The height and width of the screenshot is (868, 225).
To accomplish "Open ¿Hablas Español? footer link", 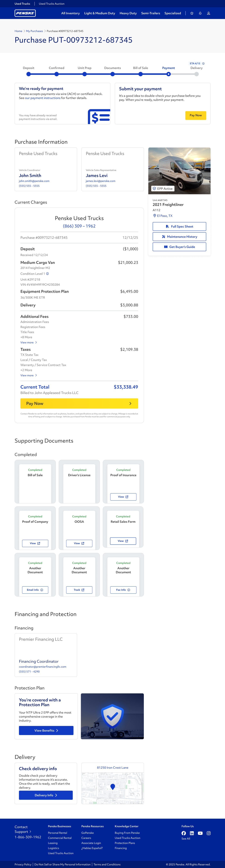I will tap(92, 848).
